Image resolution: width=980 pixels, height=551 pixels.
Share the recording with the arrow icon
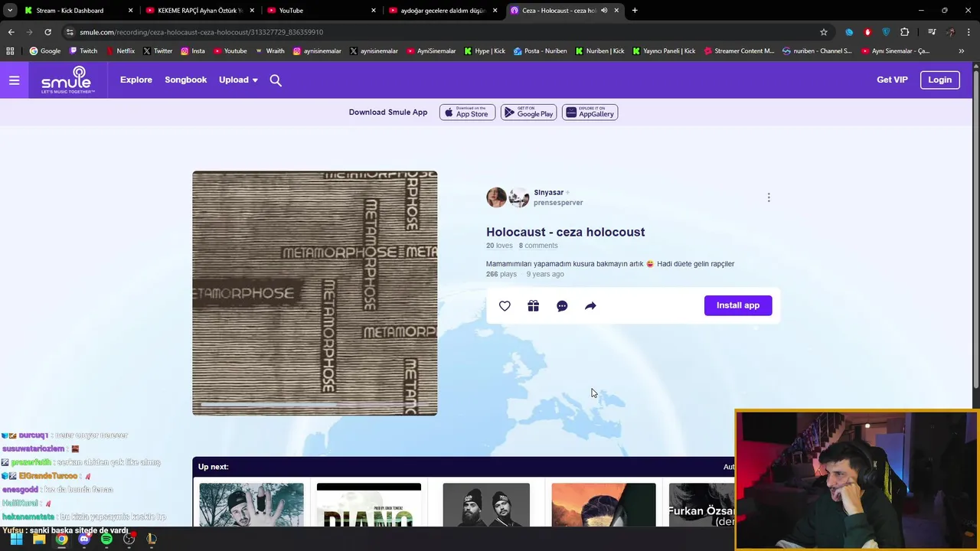[590, 306]
